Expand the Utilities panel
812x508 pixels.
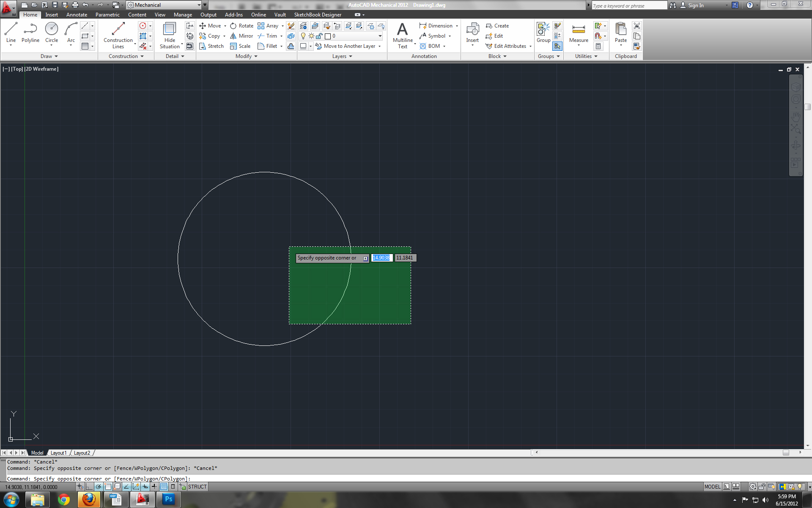pos(586,56)
